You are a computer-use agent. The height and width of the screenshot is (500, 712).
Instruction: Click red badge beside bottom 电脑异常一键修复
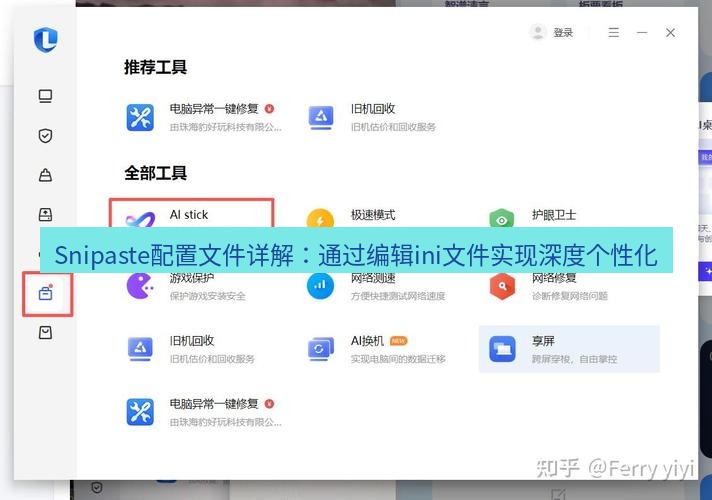click(269, 404)
